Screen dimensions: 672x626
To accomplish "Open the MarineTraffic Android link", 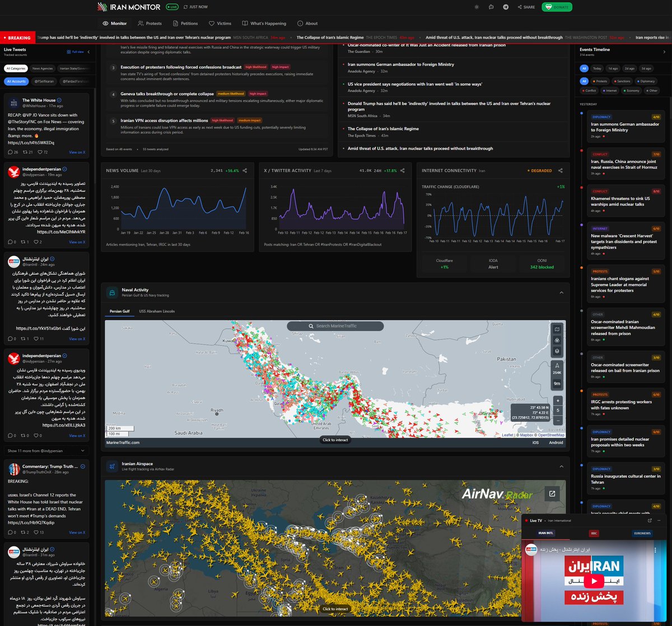I will click(x=556, y=443).
